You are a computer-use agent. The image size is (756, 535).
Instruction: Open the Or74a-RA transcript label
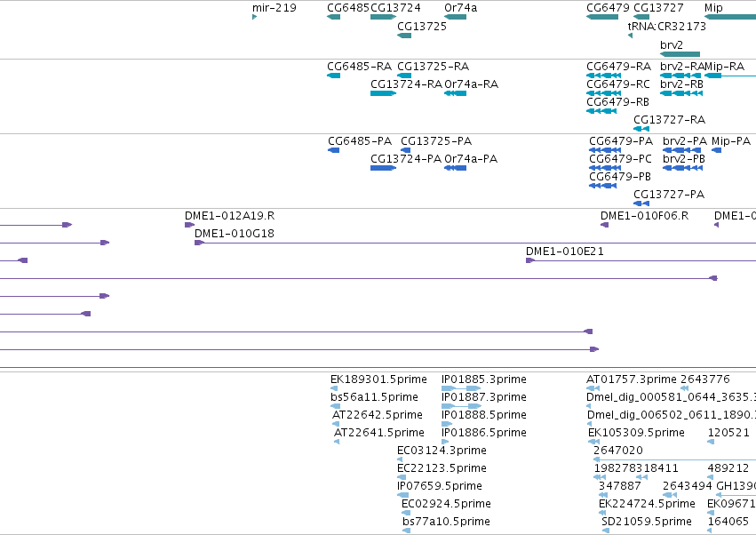(x=471, y=84)
